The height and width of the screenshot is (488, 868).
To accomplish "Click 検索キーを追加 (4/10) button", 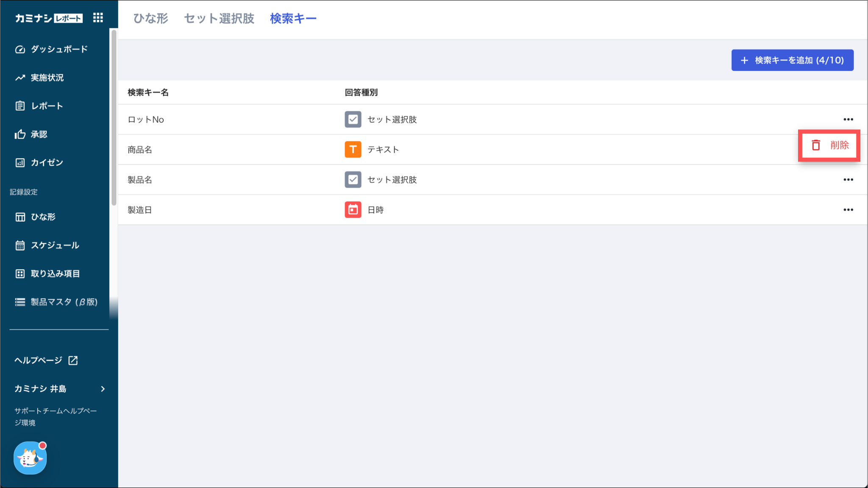I will pyautogui.click(x=792, y=60).
